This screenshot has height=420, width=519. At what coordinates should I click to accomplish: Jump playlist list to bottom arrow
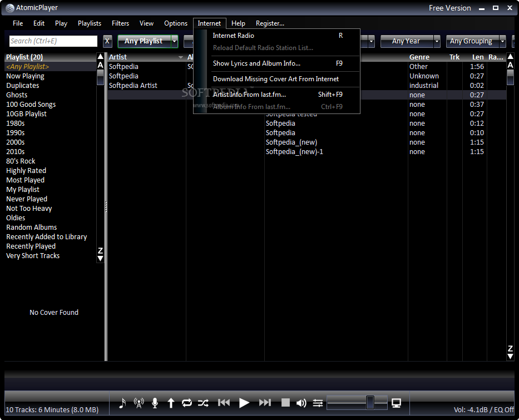[100, 259]
